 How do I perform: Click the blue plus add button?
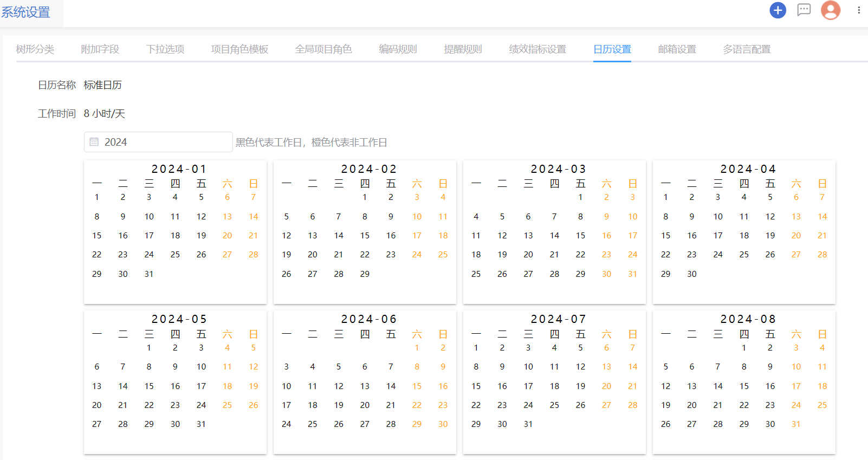[778, 10]
